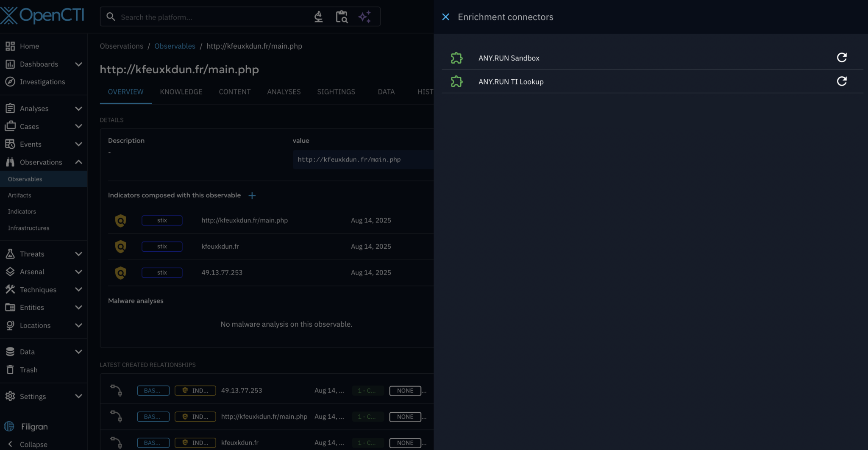Open the ANALYSES tab
Image resolution: width=868 pixels, height=450 pixels.
(284, 92)
